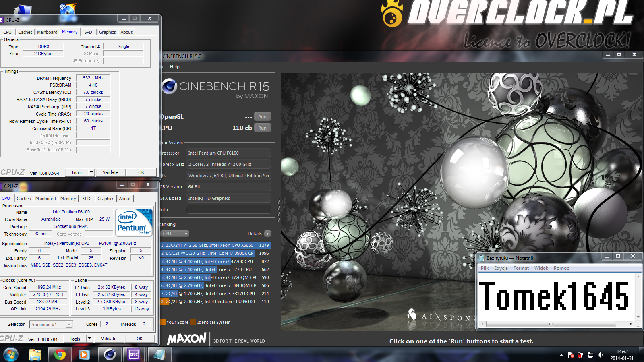Image resolution: width=644 pixels, height=362 pixels.
Task: Select CPU tab in upper CPU-Z window
Action: click(8, 32)
